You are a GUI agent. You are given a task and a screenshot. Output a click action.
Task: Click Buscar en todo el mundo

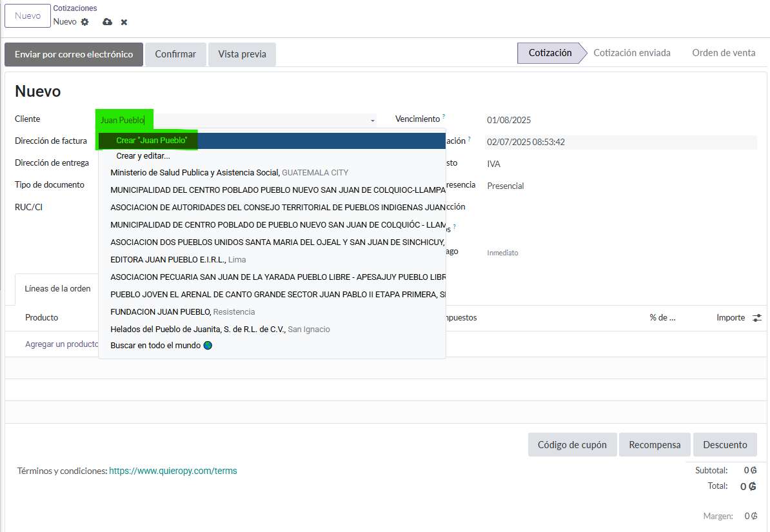point(272,346)
